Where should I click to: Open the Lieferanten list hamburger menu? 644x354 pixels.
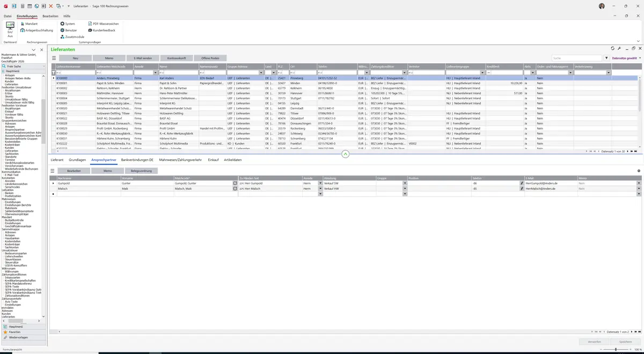coord(54,58)
